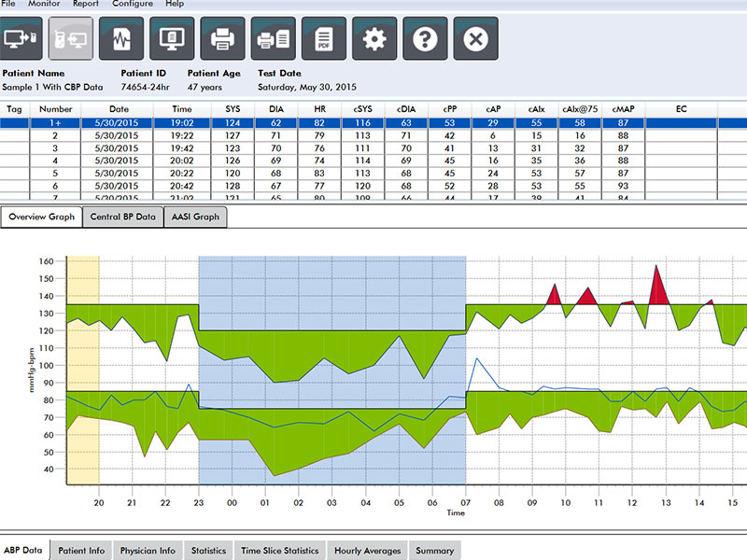Click the 20:22 time cell

click(182, 174)
